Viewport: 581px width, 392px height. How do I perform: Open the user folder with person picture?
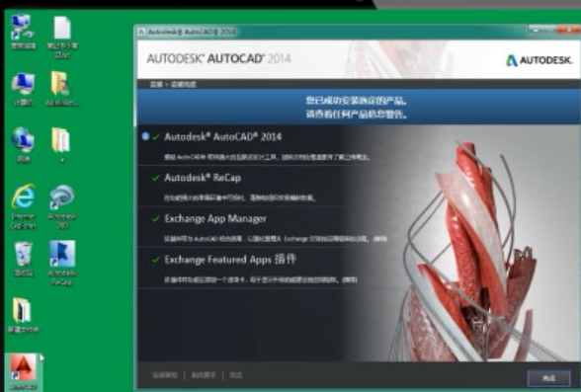tap(61, 89)
